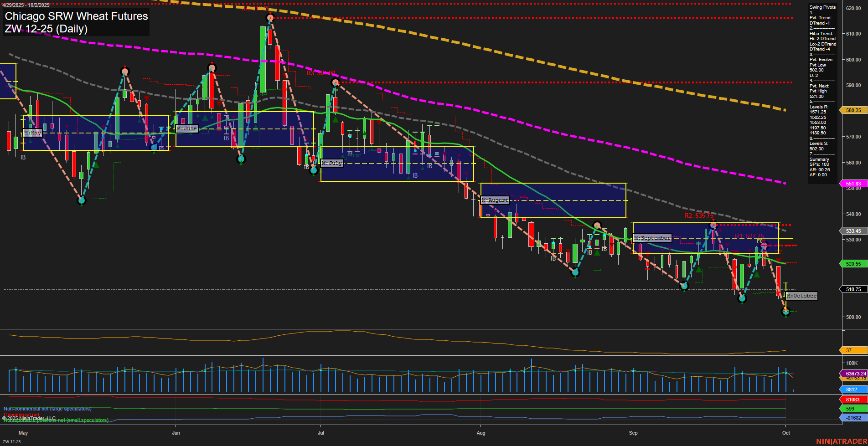
Task: Expand the Swing Pivots panel
Action: (x=822, y=7)
